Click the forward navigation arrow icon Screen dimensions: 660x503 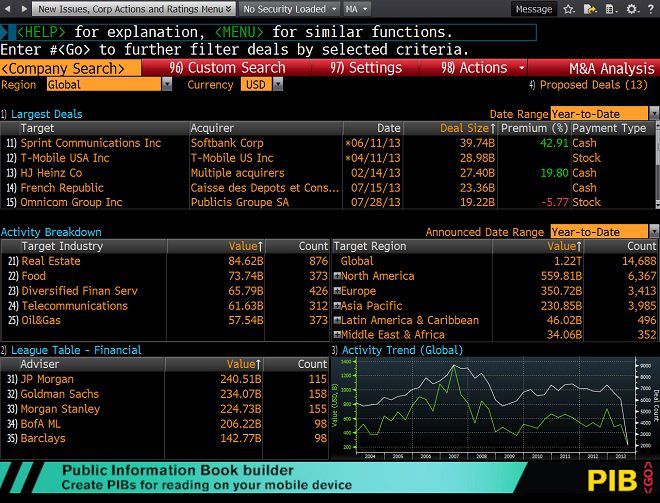coord(24,8)
